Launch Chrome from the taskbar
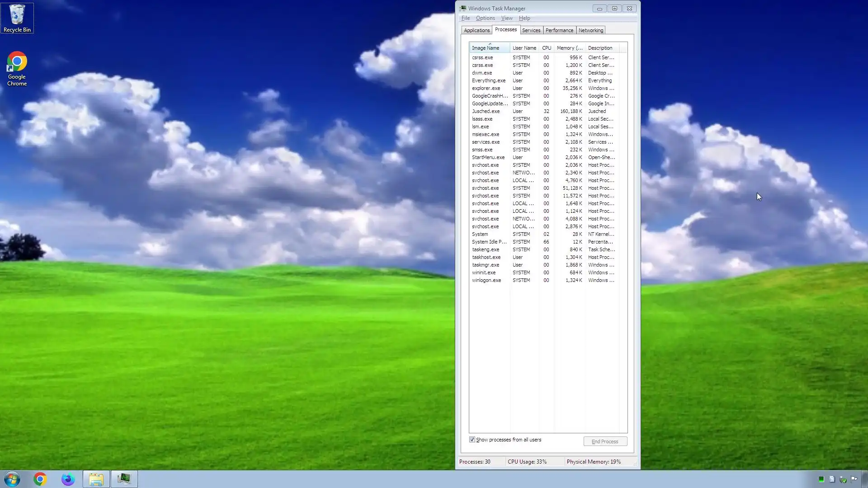This screenshot has width=868, height=488. click(x=40, y=479)
